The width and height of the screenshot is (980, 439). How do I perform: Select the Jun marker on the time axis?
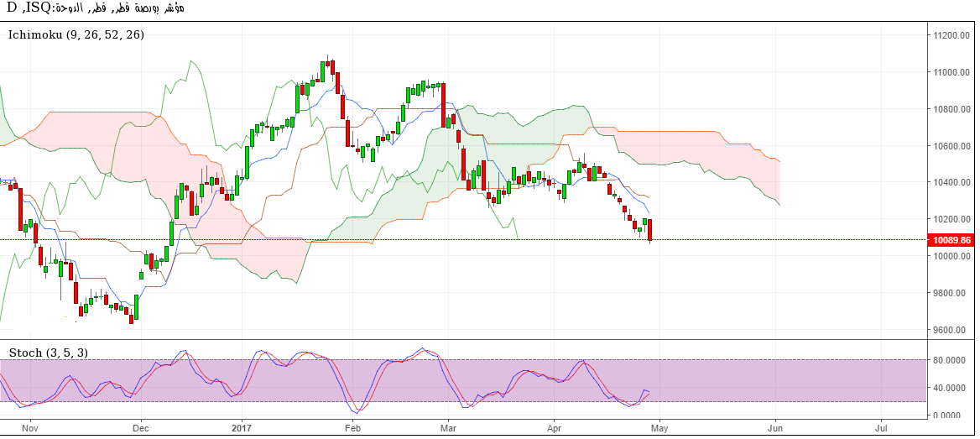tap(774, 428)
